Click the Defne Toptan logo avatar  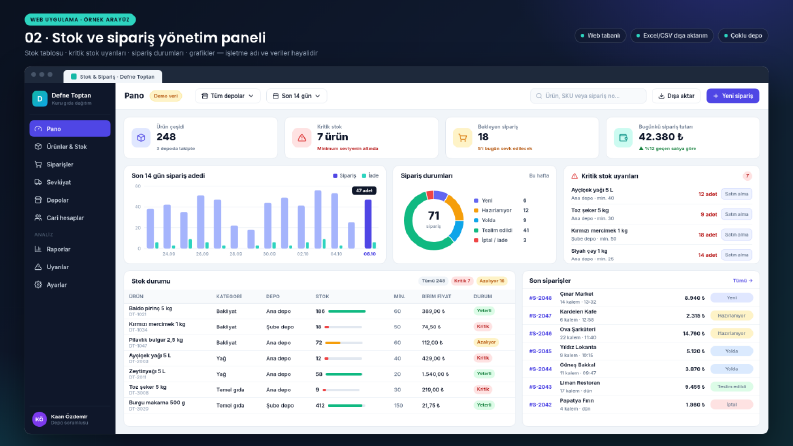point(39,99)
